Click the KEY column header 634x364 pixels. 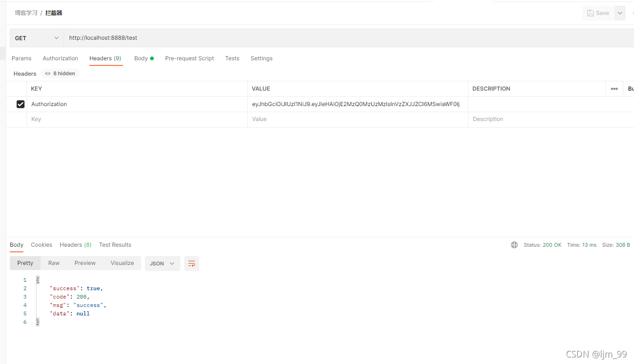click(36, 89)
